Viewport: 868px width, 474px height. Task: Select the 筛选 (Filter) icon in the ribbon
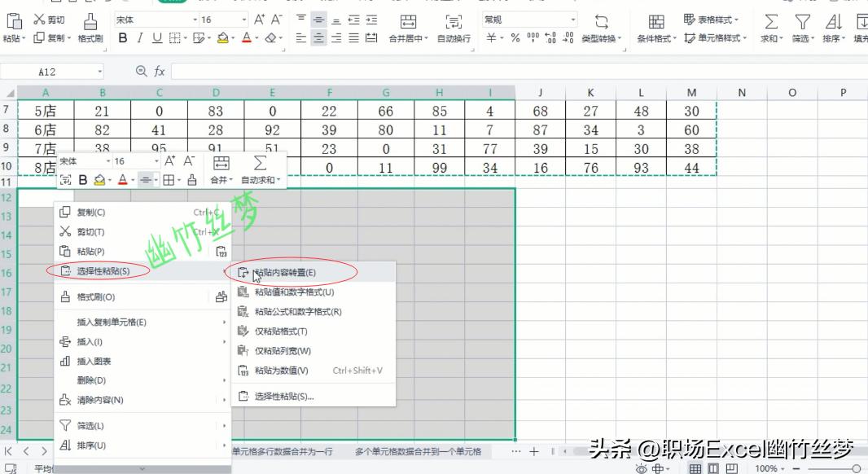[x=804, y=22]
